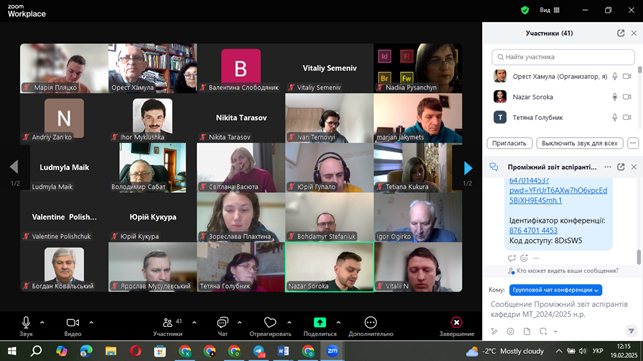643x361 pixels.
Task: Open the group chat recipient dropdown
Action: pyautogui.click(x=555, y=290)
